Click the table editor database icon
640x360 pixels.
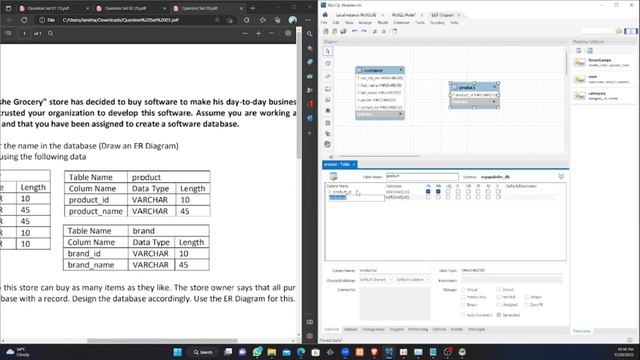click(x=333, y=176)
